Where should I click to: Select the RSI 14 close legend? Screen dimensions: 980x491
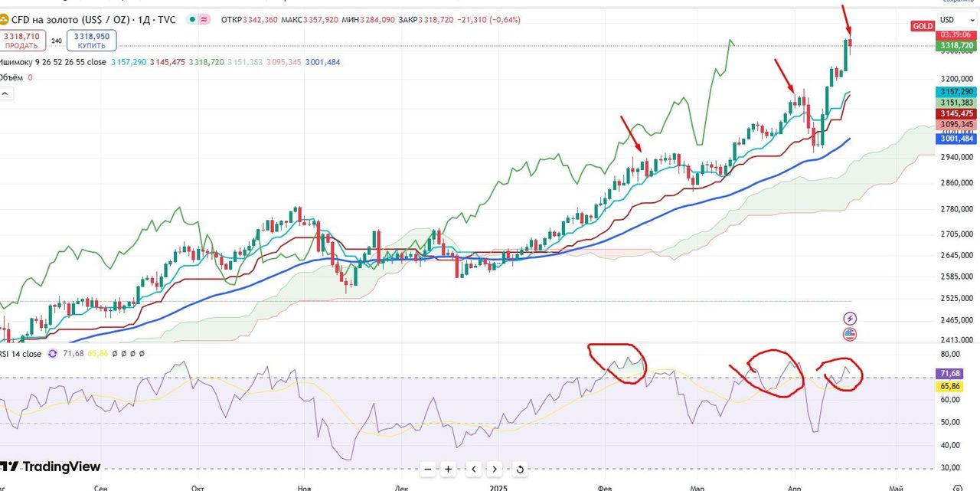click(x=21, y=353)
